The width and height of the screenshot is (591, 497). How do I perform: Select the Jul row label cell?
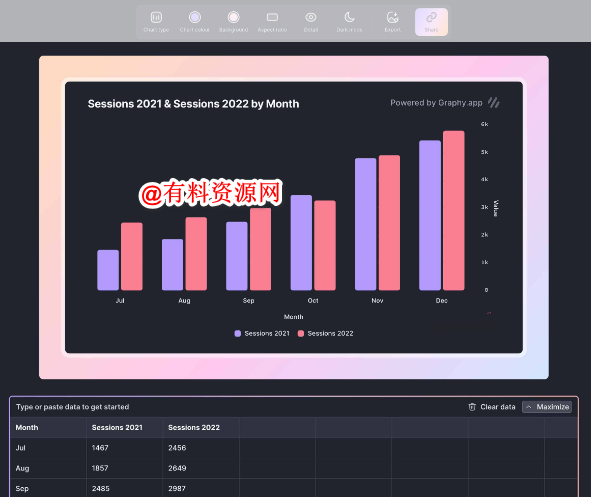pos(48,448)
